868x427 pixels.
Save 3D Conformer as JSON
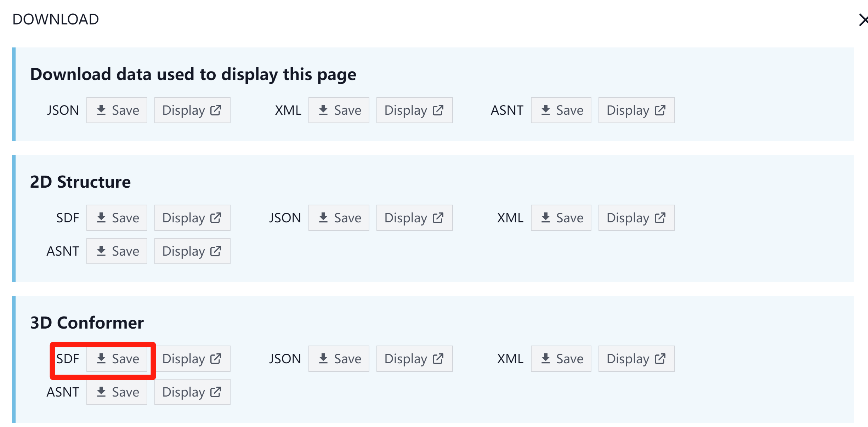pyautogui.click(x=339, y=359)
